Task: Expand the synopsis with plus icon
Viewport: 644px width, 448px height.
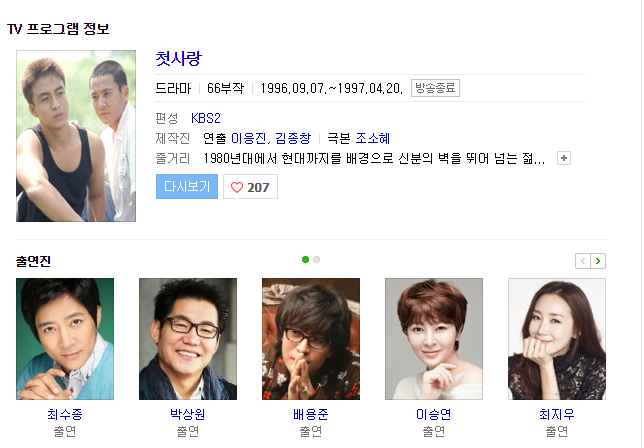Action: coord(564,158)
